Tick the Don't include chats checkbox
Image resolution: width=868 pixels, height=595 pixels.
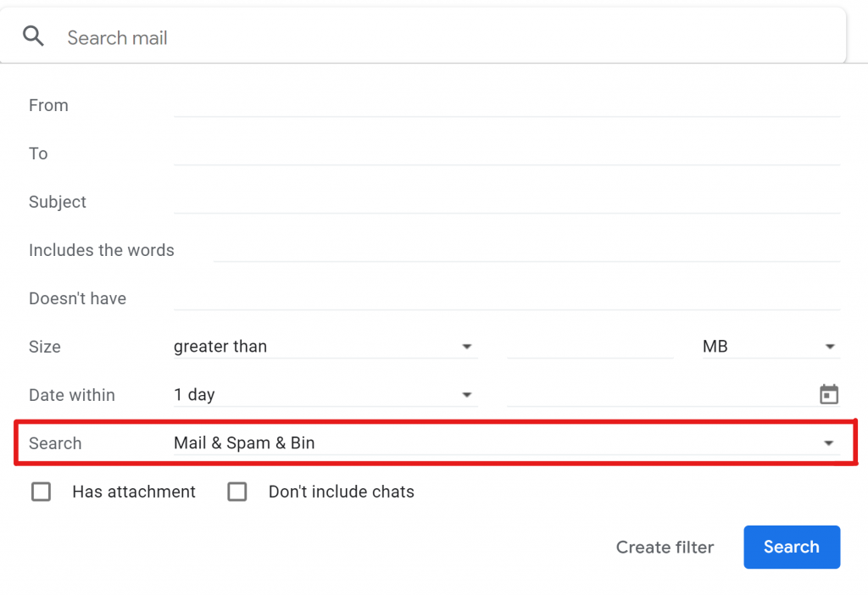(x=237, y=492)
